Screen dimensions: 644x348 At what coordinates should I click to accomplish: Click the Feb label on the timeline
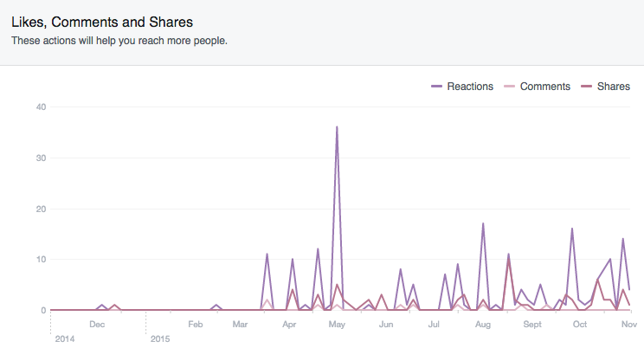196,325
